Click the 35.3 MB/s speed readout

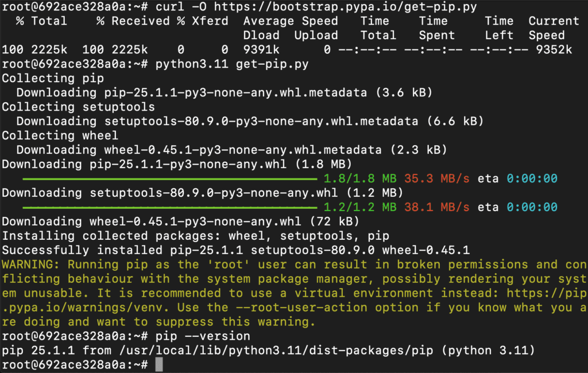pos(437,178)
